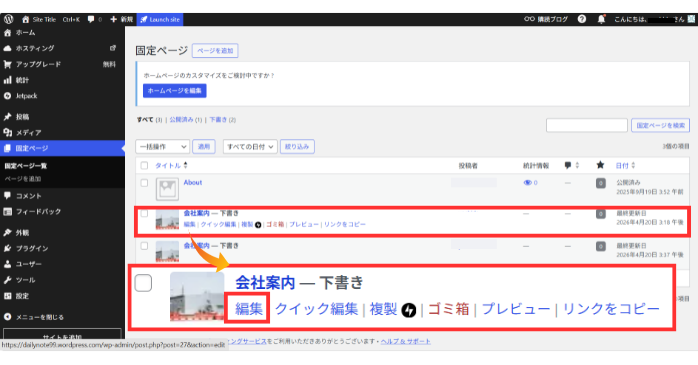Screen dimensions: 698x365
Task: Click プレビュー in the 会社案内 row actions
Action: coord(304,224)
